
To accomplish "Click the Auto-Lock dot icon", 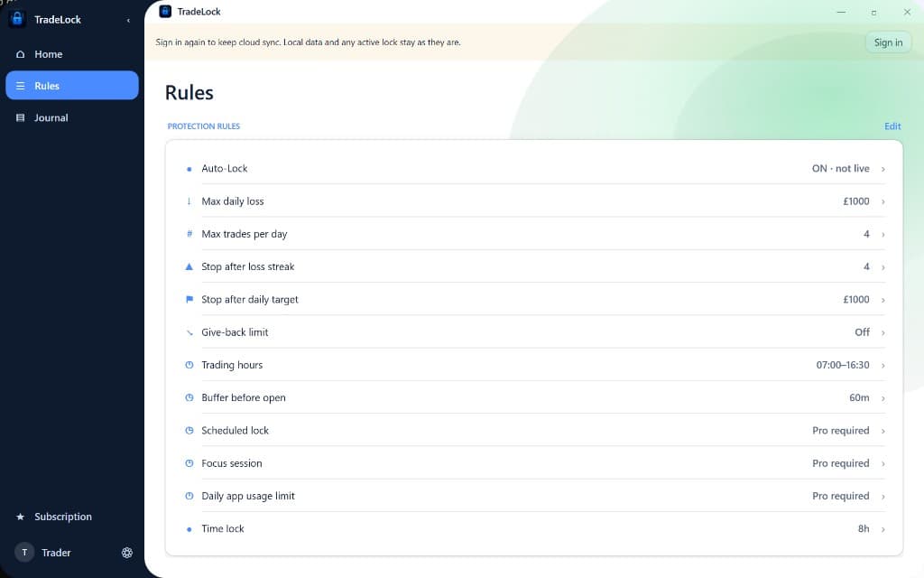I will [189, 169].
